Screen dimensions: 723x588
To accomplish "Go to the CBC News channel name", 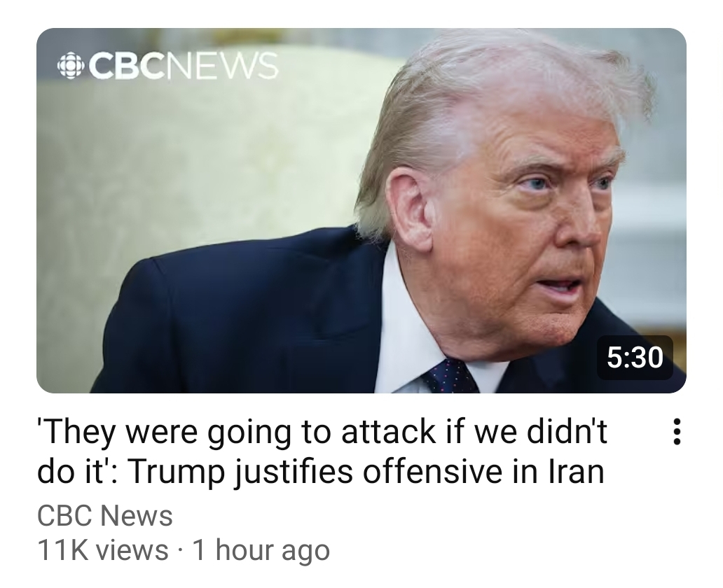I will point(104,516).
